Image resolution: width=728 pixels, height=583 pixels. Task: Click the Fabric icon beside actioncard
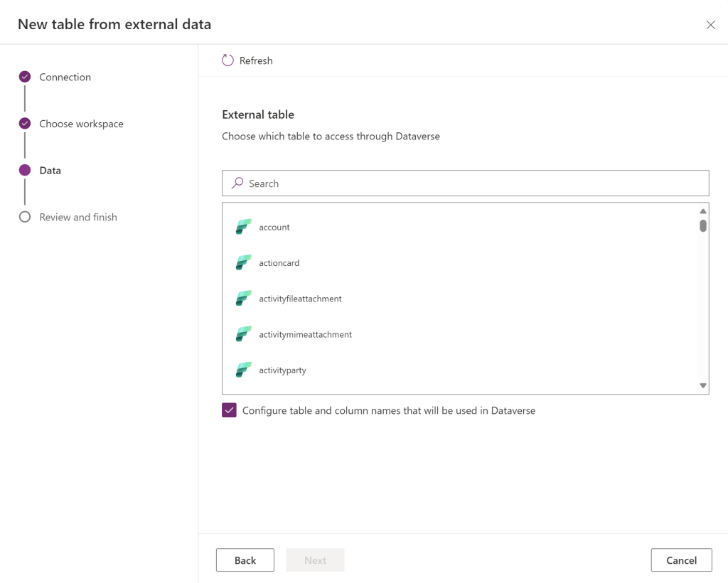[x=244, y=263]
